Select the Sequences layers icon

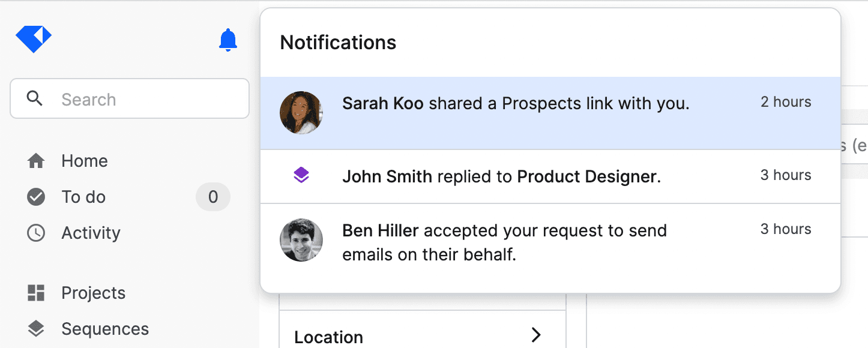[36, 328]
